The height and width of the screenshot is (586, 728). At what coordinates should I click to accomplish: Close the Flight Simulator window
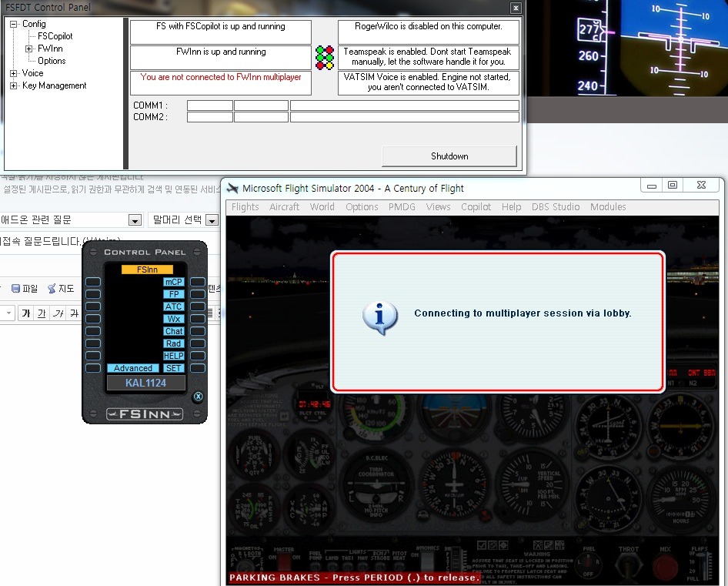click(x=701, y=186)
